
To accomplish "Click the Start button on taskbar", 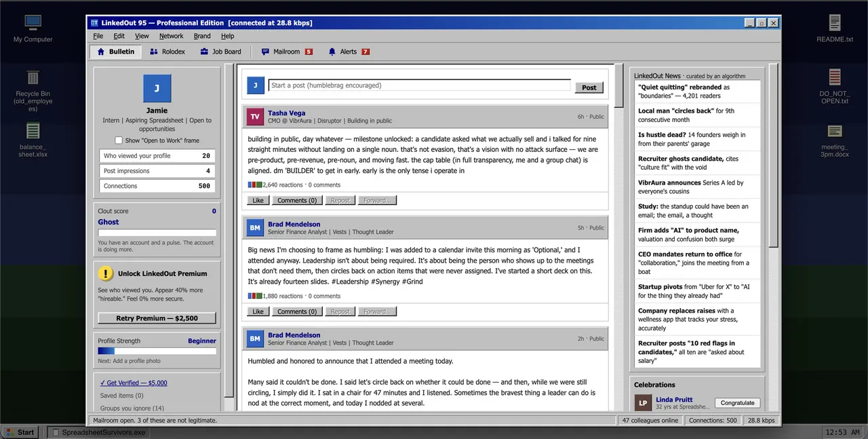I will [x=20, y=432].
